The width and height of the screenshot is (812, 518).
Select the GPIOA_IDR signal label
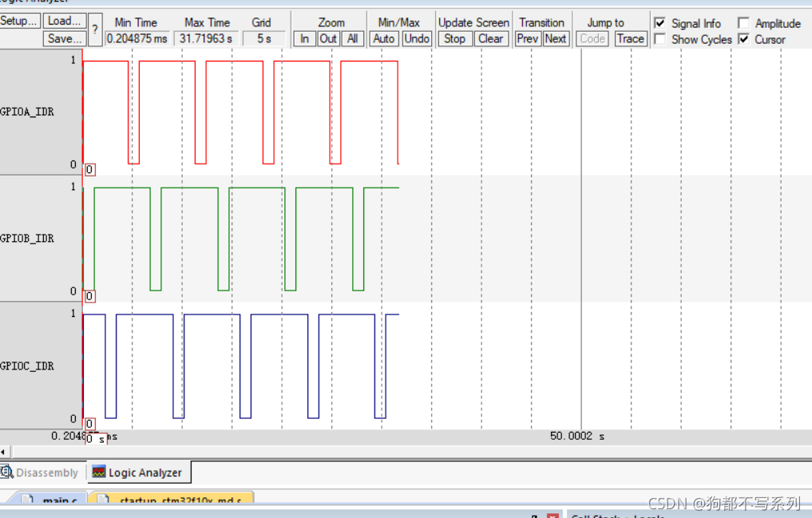[x=27, y=112]
